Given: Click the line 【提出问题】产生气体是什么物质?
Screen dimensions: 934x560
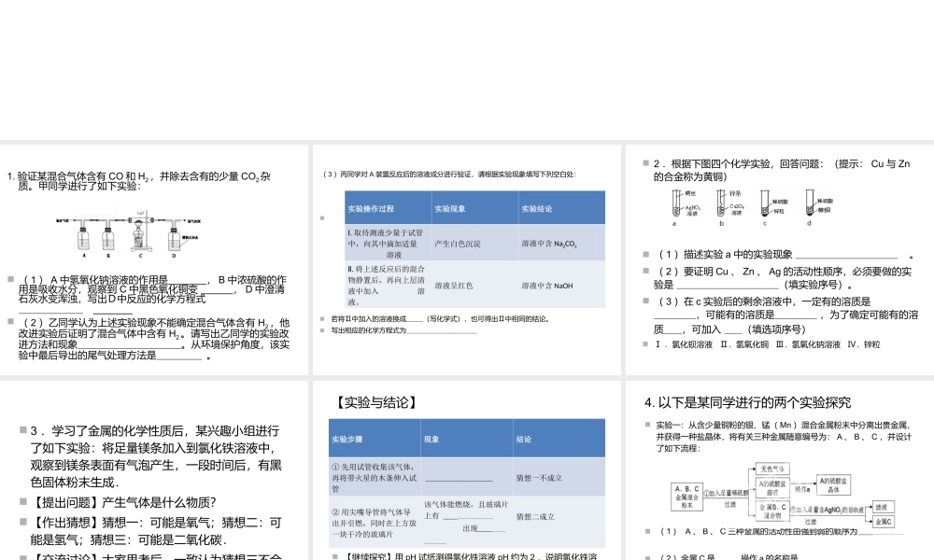Looking at the screenshot, I should (123, 503).
